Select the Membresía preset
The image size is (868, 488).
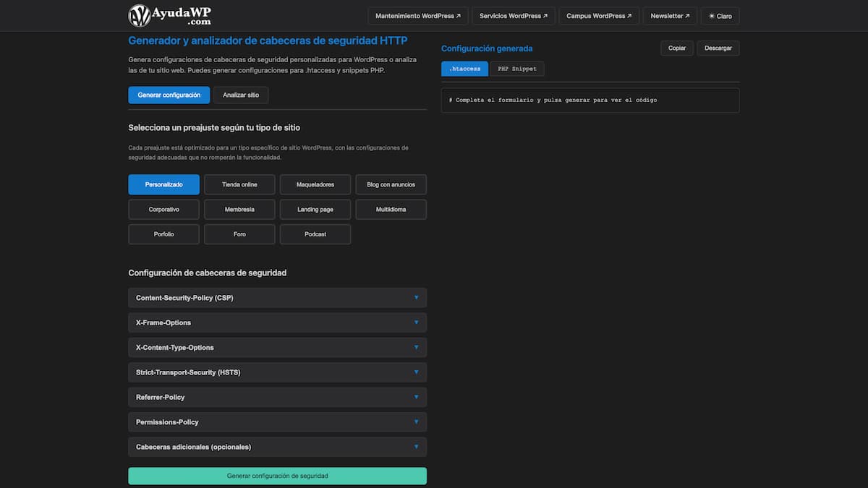click(239, 209)
